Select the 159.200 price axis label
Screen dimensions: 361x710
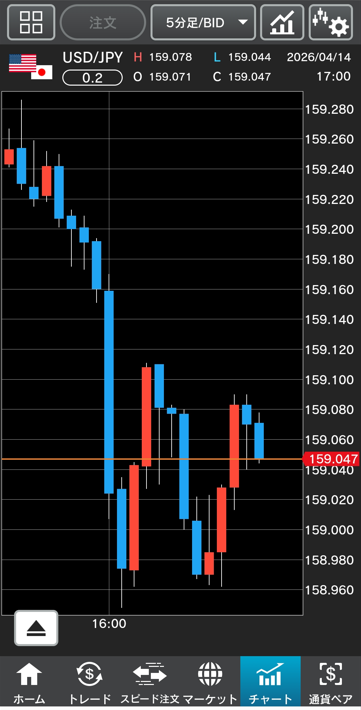coord(329,229)
